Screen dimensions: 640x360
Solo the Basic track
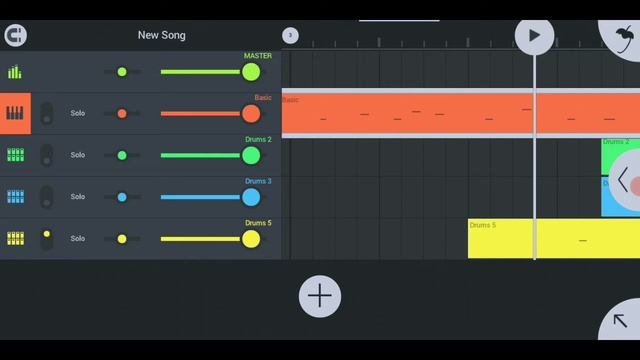point(78,113)
